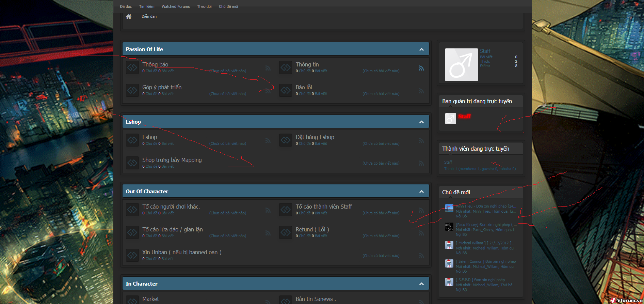This screenshot has width=644, height=304.
Task: Click forum icon beside Refund ( Lỗi )
Action: 285,232
